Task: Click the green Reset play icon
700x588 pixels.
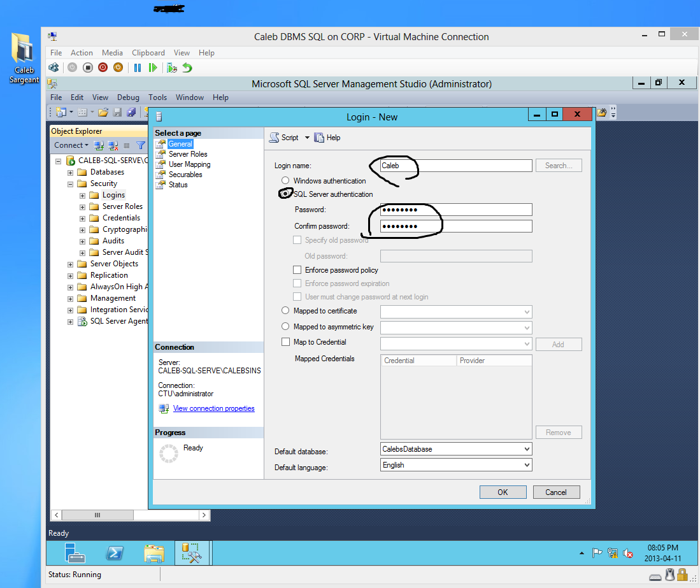Action: point(153,68)
